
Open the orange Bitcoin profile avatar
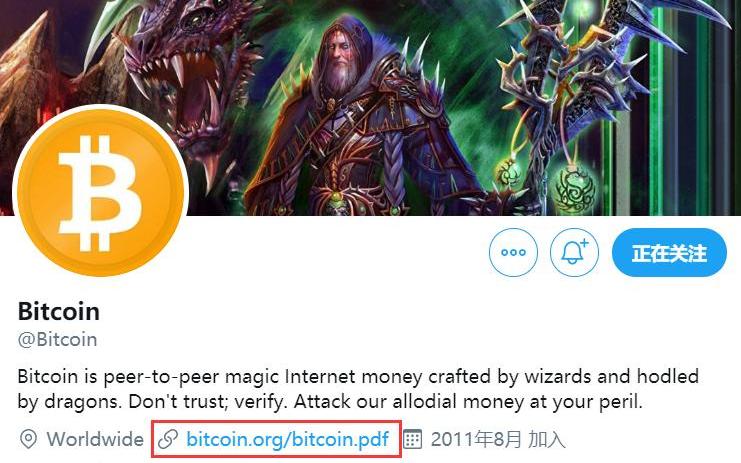[x=101, y=193]
